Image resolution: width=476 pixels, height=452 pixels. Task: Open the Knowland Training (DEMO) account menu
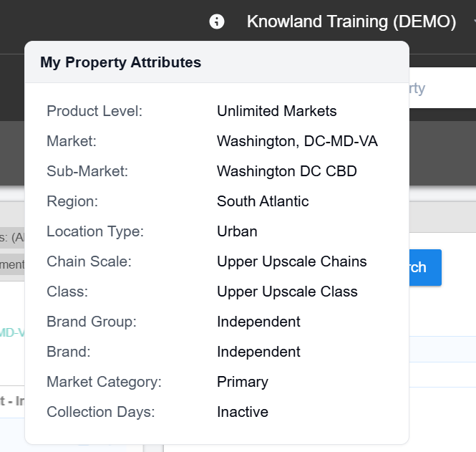351,21
